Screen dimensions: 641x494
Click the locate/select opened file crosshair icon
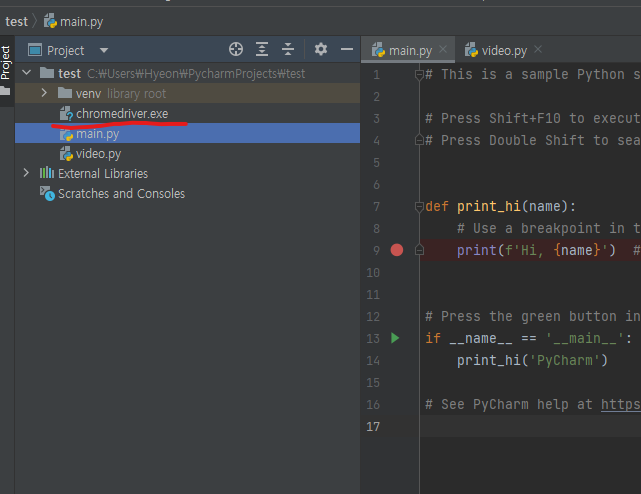236,49
